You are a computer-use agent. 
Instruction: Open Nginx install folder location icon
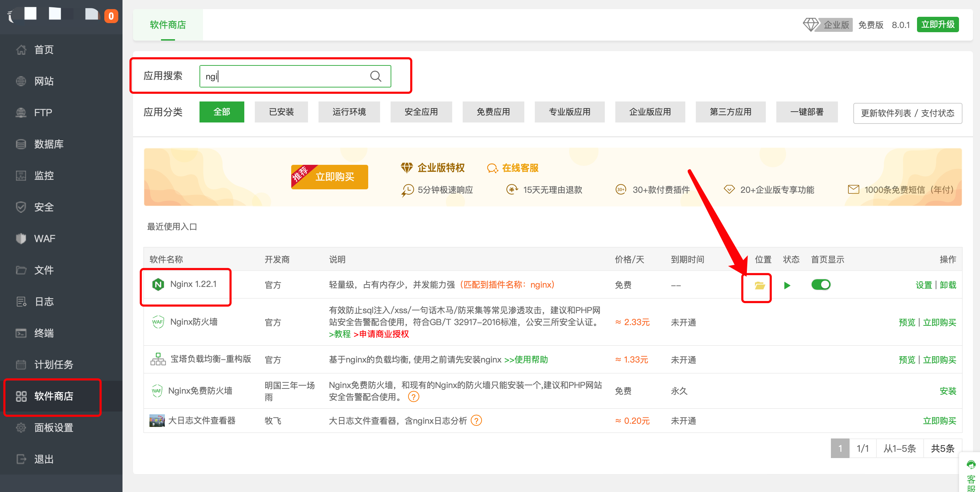[759, 285]
